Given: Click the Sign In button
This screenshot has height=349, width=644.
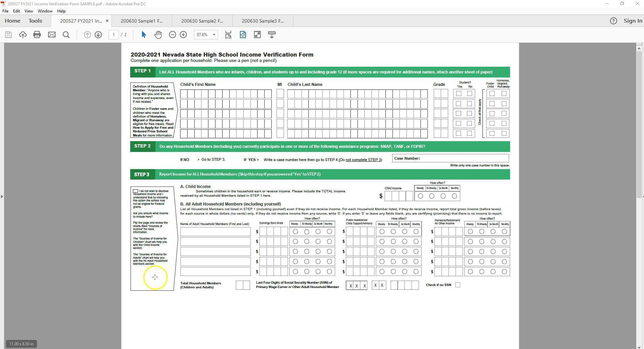Looking at the screenshot, I should 633,21.
